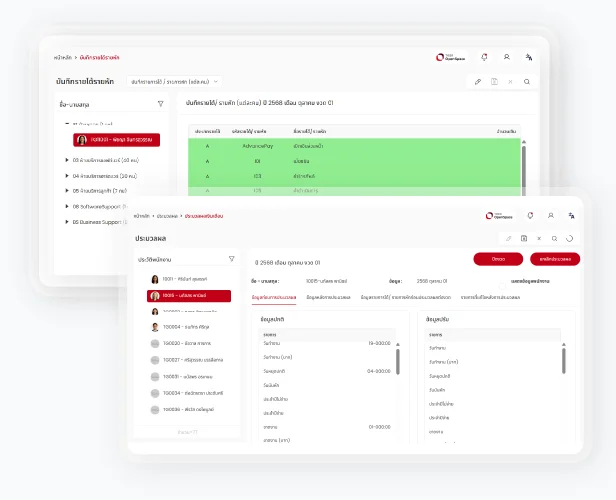Open the บันทึกรายได้/รายหัก (แต่ละคน) dropdown

click(x=174, y=82)
